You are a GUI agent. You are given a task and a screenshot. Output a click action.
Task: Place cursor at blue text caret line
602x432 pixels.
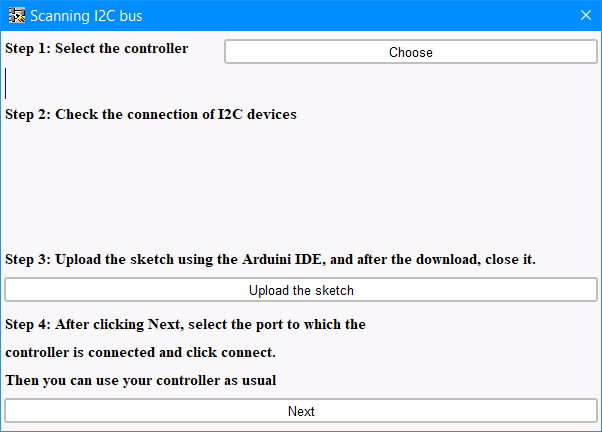pos(6,83)
